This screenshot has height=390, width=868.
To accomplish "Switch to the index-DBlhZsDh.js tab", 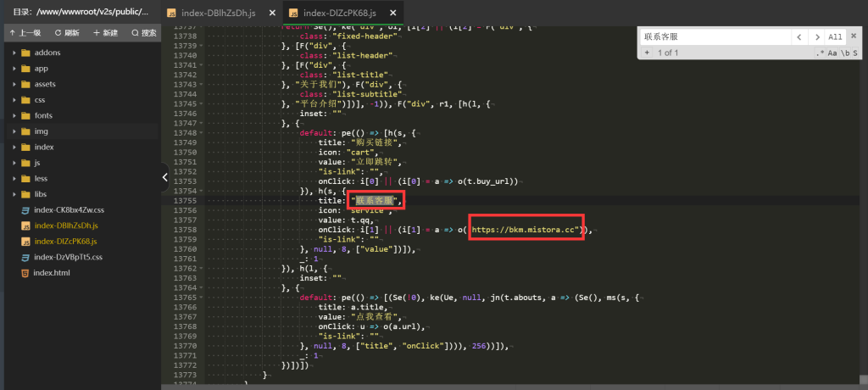I will (218, 13).
